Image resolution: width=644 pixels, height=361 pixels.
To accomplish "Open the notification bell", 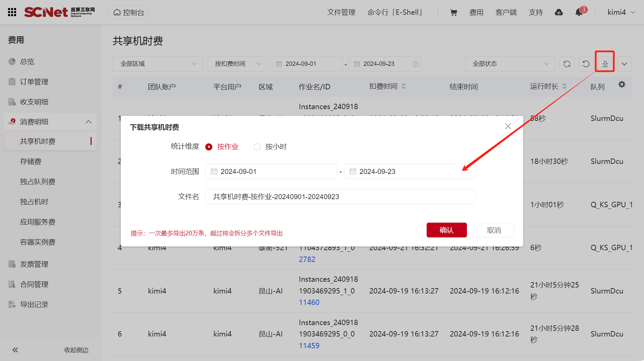I will 579,12.
